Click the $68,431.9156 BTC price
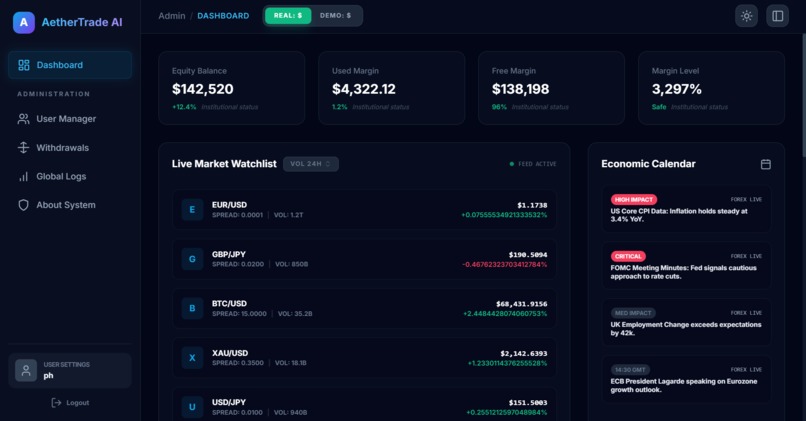The height and width of the screenshot is (421, 806). coord(521,304)
